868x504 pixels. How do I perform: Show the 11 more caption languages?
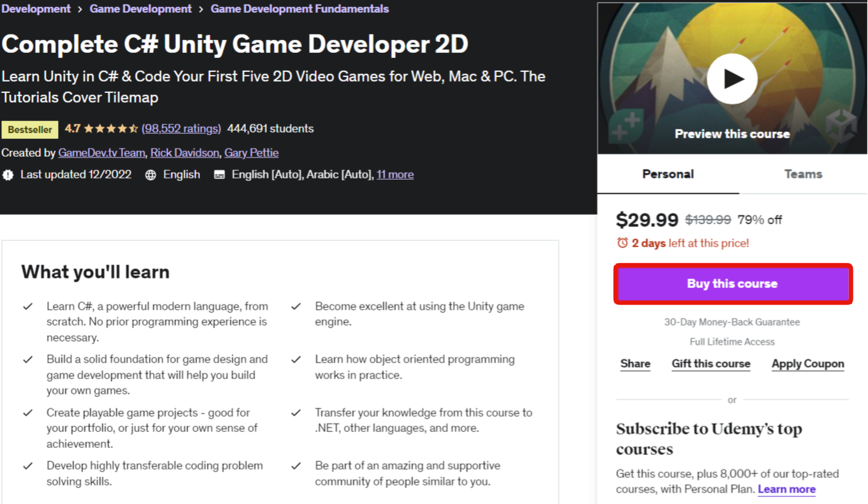coord(395,175)
